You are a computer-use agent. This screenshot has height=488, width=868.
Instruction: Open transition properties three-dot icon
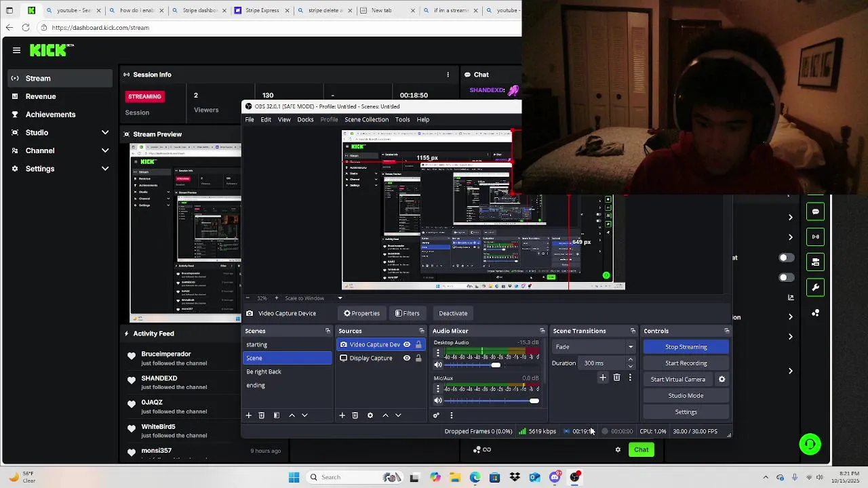(630, 378)
